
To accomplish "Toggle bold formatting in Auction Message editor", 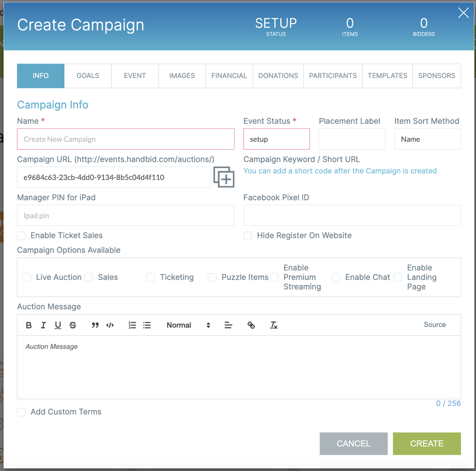I will 29,325.
